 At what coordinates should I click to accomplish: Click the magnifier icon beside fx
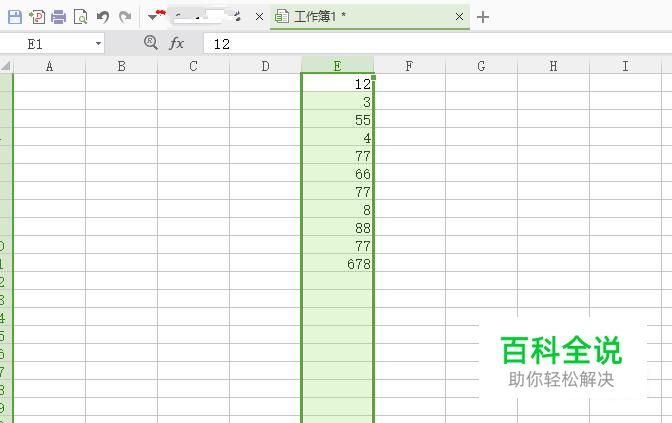pos(151,42)
